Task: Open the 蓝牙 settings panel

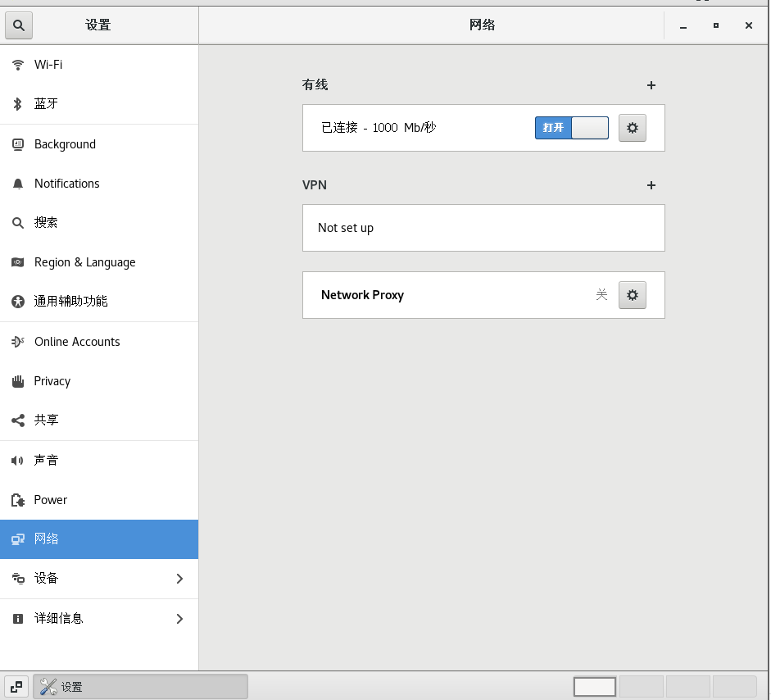Action: coord(99,104)
